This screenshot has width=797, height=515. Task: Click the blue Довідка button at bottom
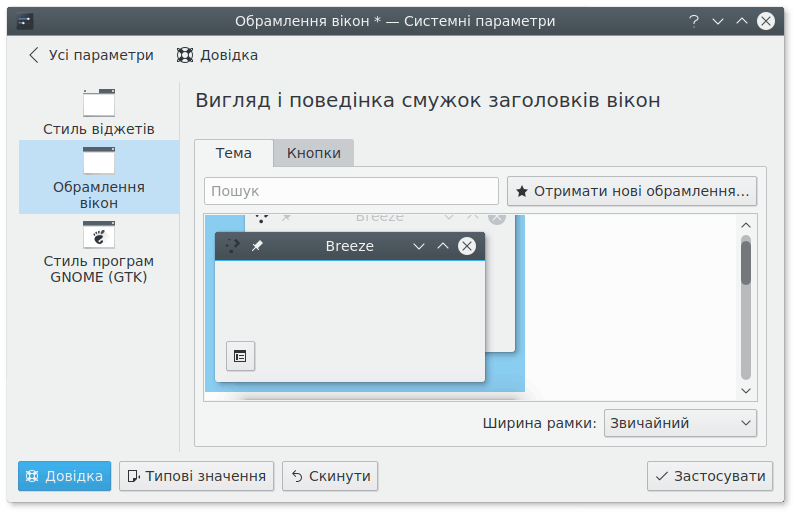65,476
